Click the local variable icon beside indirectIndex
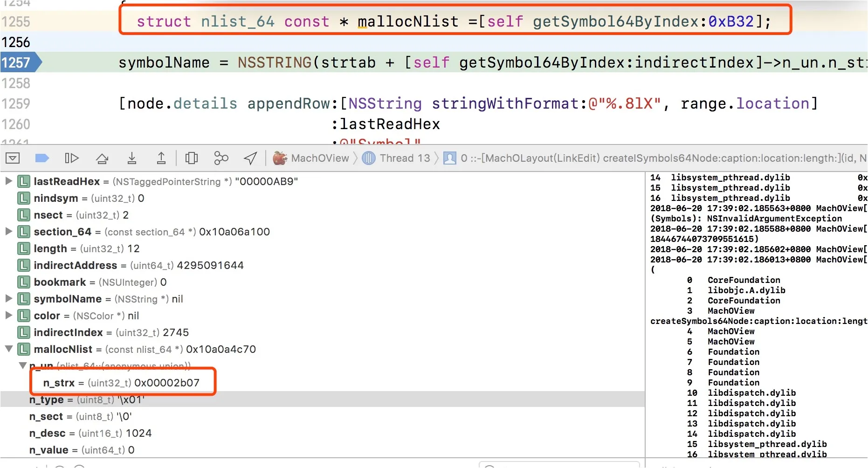The height and width of the screenshot is (468, 868). click(24, 332)
